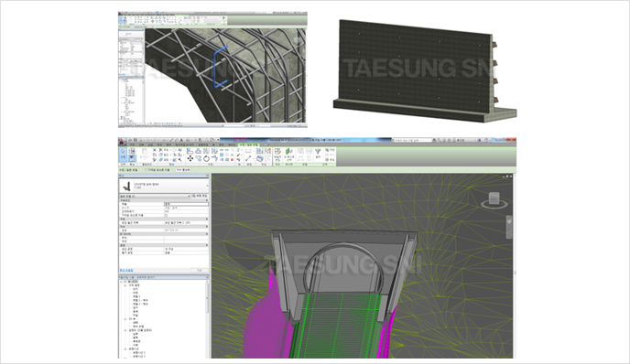Click the rebar model Revit screenshot image
This screenshot has width=630, height=364.
[212, 70]
